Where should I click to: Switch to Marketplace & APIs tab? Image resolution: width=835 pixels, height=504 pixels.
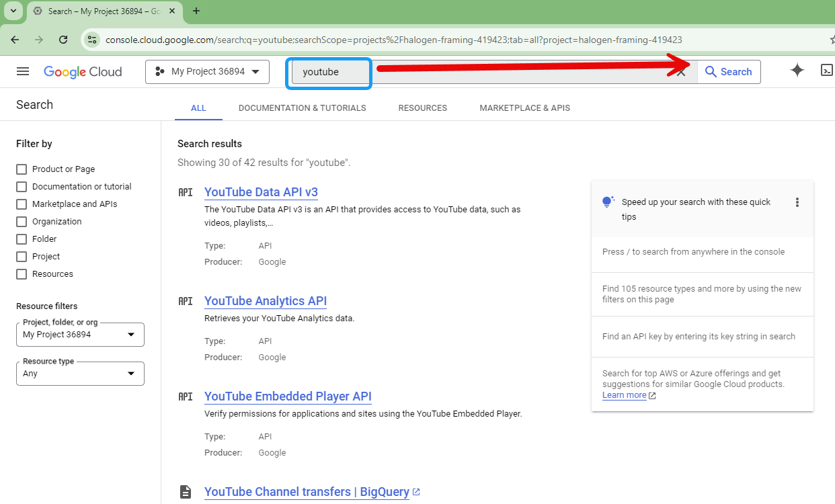[525, 108]
